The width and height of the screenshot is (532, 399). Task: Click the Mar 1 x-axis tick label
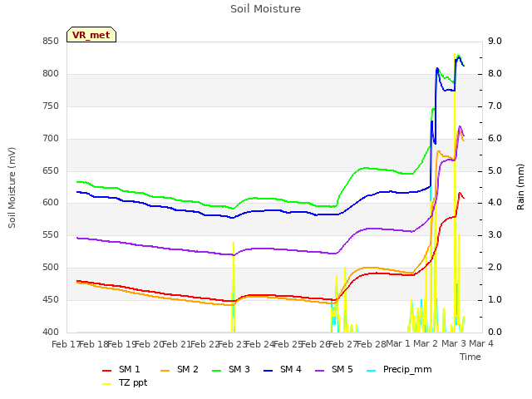[x=399, y=343]
